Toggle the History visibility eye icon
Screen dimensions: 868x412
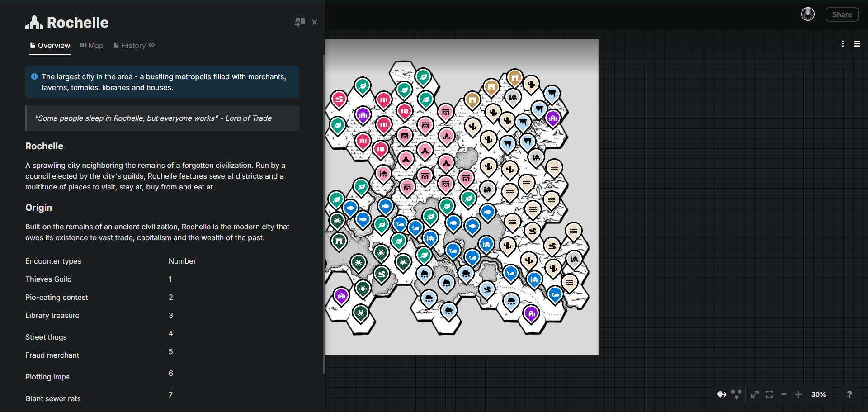tap(152, 45)
